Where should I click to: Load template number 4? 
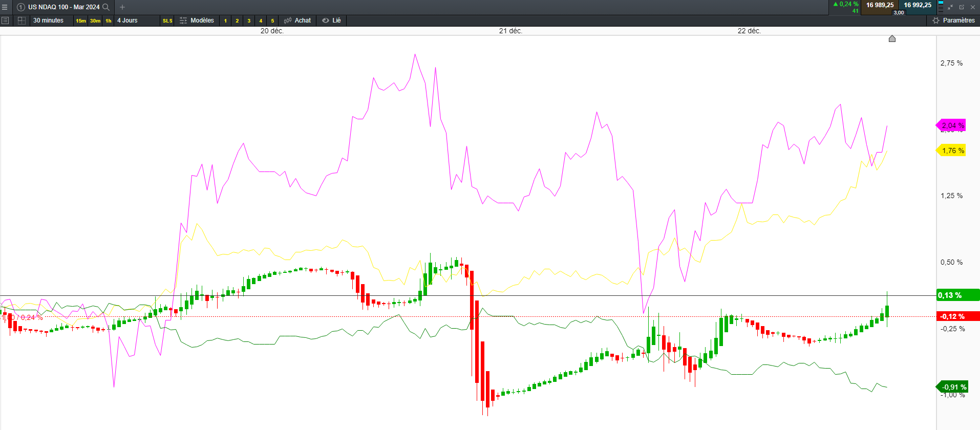(261, 21)
